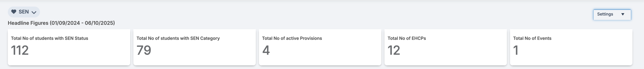Click the 12 EHCPs figure
The height and width of the screenshot is (69, 644).
tap(394, 50)
